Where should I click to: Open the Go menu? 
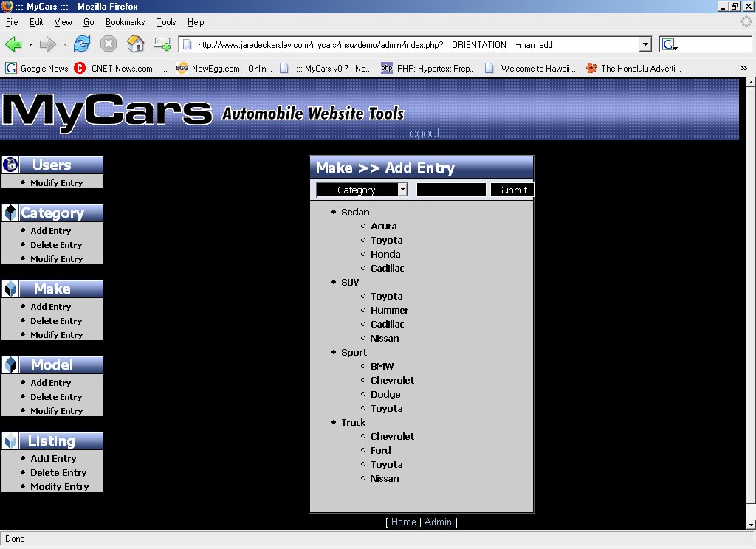[x=89, y=22]
